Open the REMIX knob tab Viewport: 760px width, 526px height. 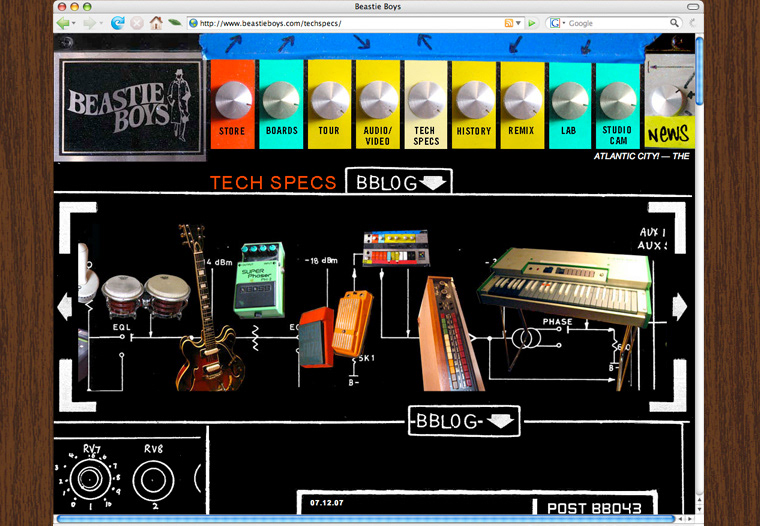point(522,104)
